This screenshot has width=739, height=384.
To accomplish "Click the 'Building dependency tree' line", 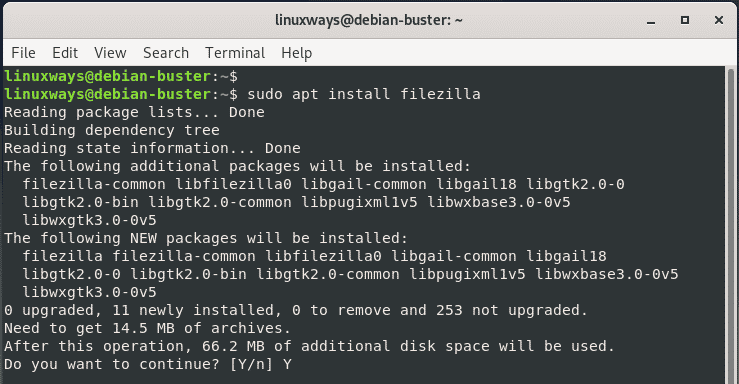I will point(112,130).
